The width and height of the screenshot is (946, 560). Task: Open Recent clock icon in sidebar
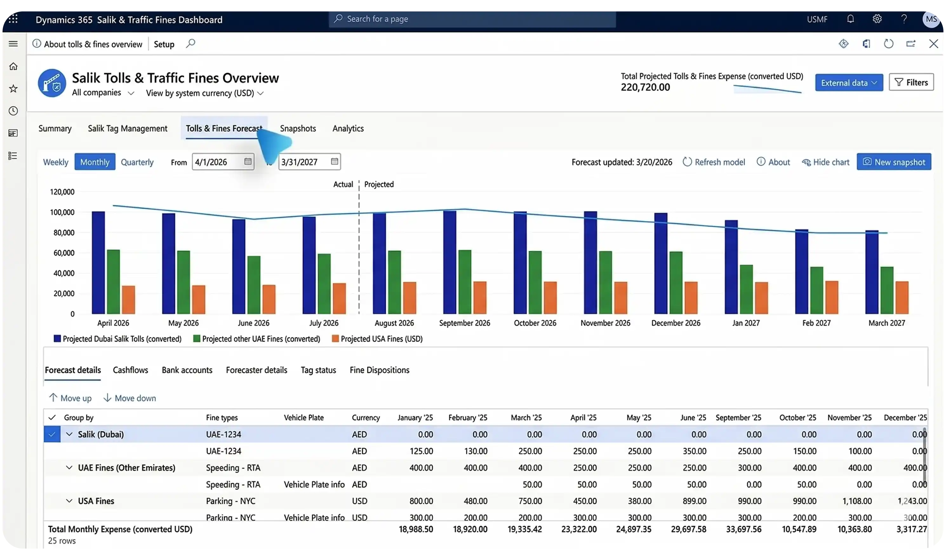13,111
